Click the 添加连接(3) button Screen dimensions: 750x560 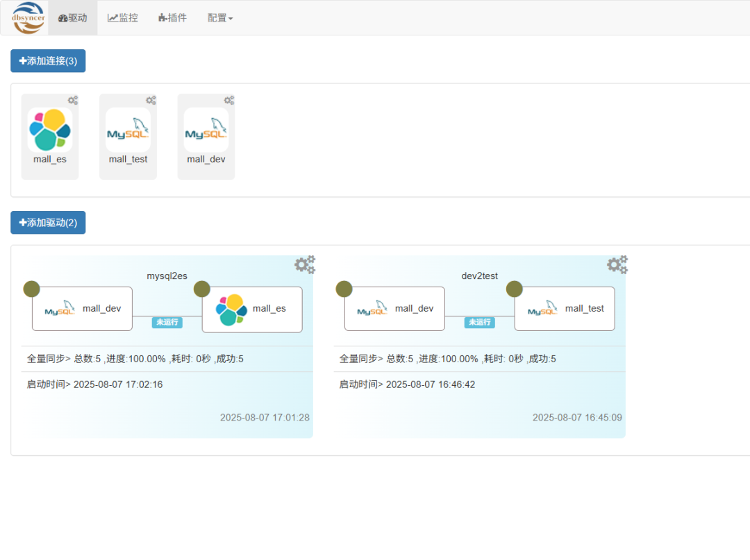(x=48, y=61)
